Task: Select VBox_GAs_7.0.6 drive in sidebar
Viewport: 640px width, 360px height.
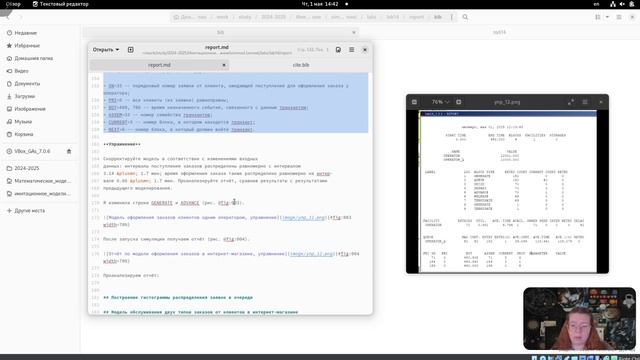Action: coord(32,151)
